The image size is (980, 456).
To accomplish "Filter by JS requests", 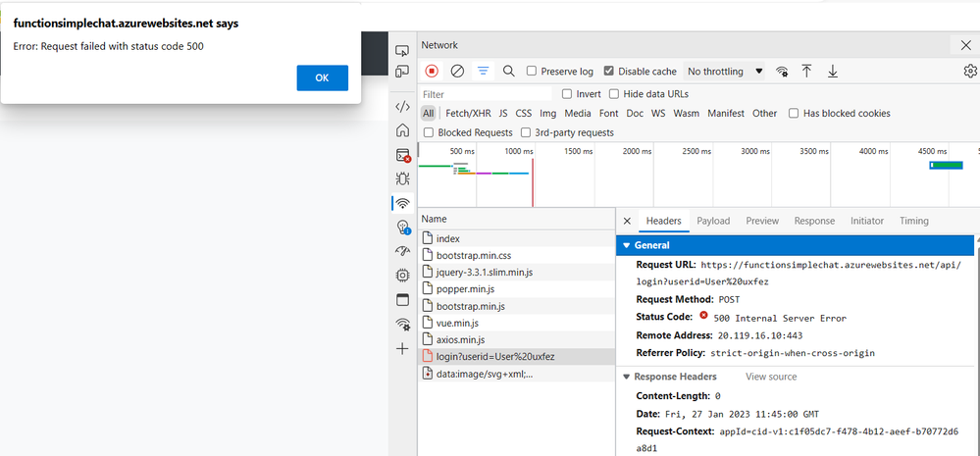I will click(503, 113).
